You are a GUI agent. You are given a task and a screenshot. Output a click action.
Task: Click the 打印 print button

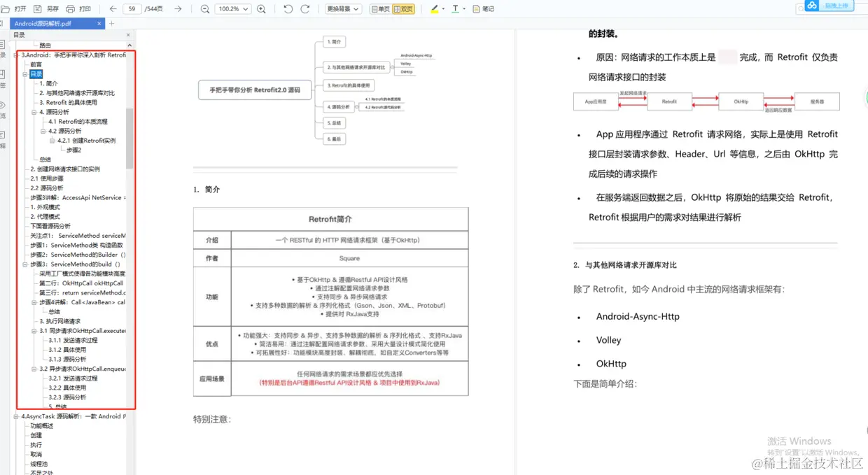click(78, 9)
